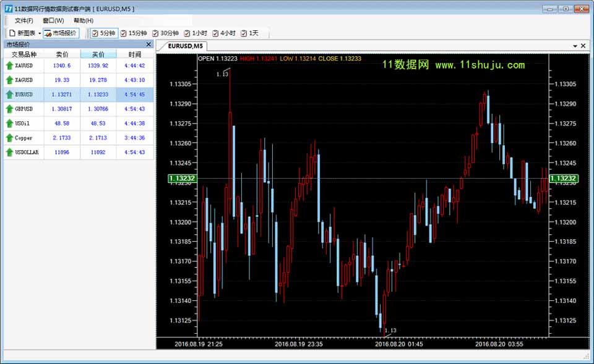Click Copper sell price 2.1733
594x364 pixels.
point(62,138)
